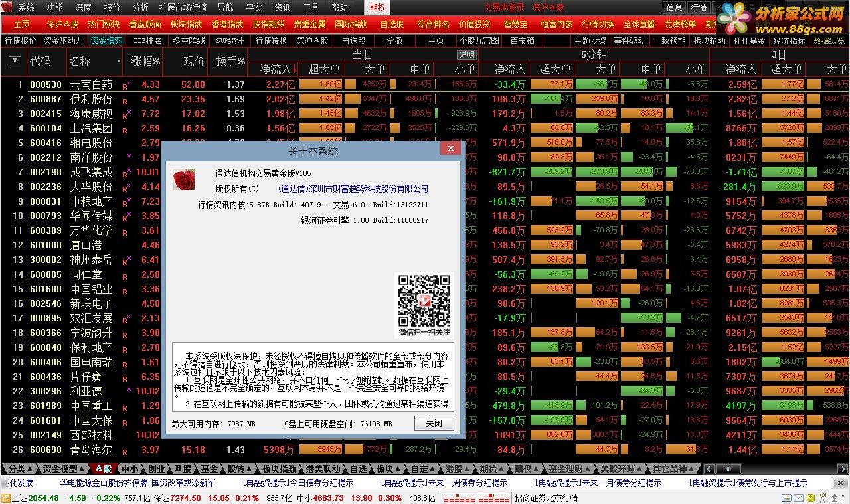The width and height of the screenshot is (850, 504).
Task: Click the 关闭 button in the about dialog
Action: click(x=434, y=423)
